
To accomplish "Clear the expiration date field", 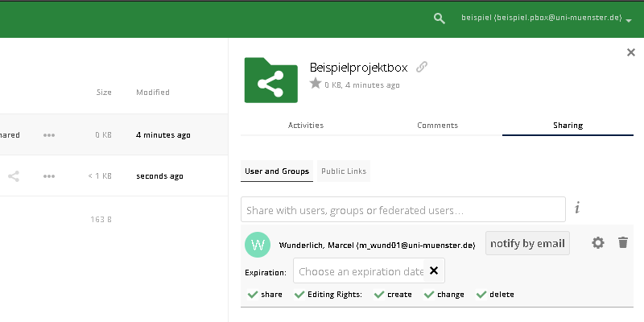I will tap(434, 271).
